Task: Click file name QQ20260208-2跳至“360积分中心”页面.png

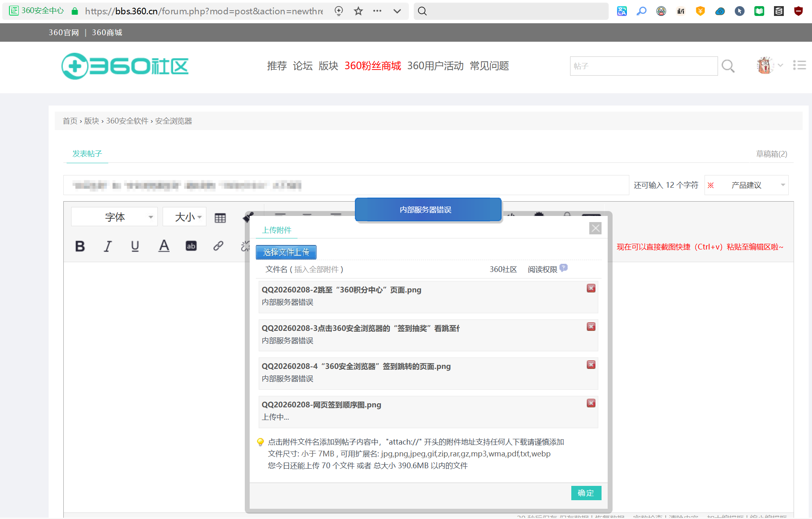Action: 341,290
